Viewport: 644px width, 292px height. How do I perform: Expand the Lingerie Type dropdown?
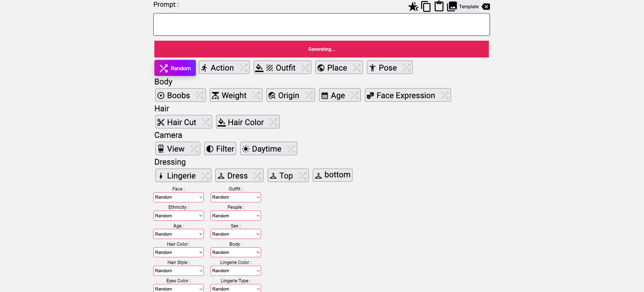click(x=236, y=288)
